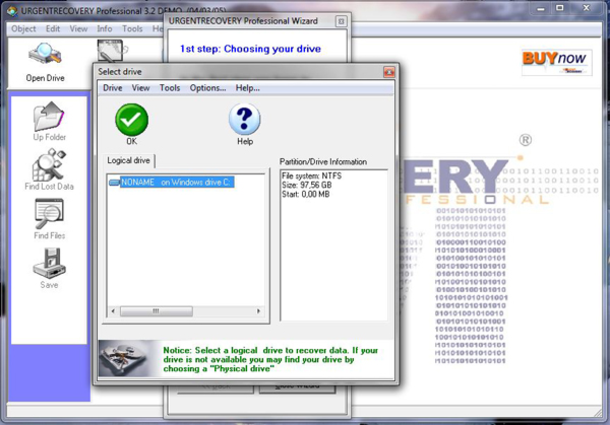The image size is (610, 425).
Task: Select the Logical drive tab
Action: tap(129, 161)
